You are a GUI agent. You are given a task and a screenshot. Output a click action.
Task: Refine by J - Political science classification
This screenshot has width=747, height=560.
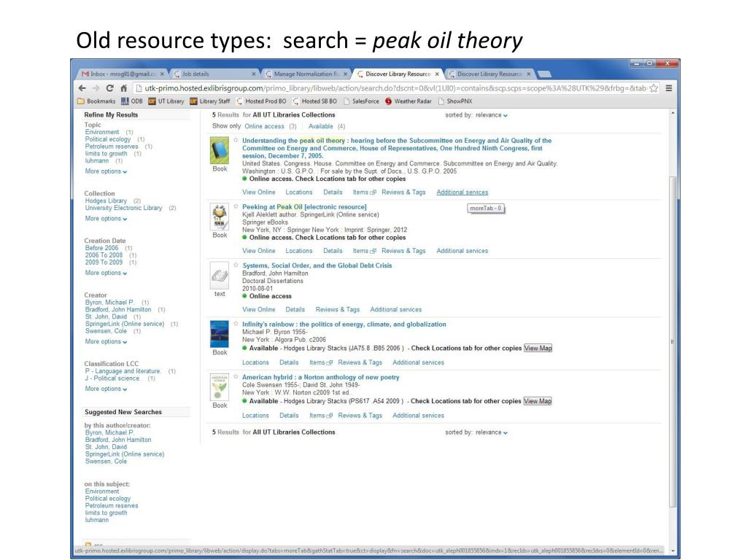point(112,378)
